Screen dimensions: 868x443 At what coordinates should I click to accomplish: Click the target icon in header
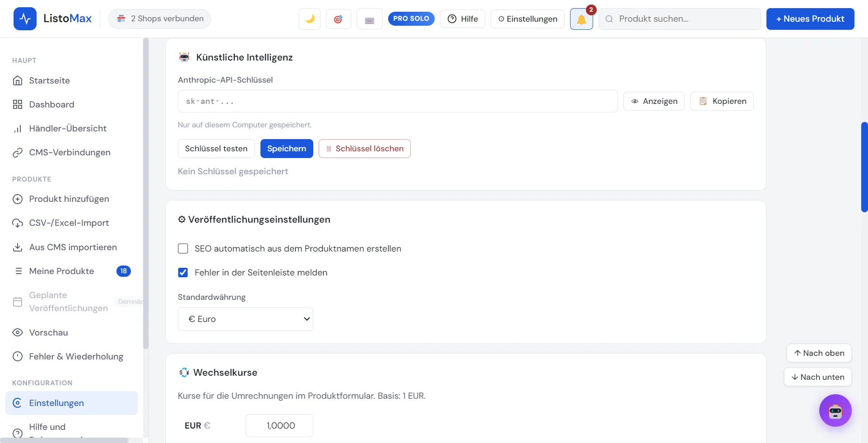click(339, 19)
